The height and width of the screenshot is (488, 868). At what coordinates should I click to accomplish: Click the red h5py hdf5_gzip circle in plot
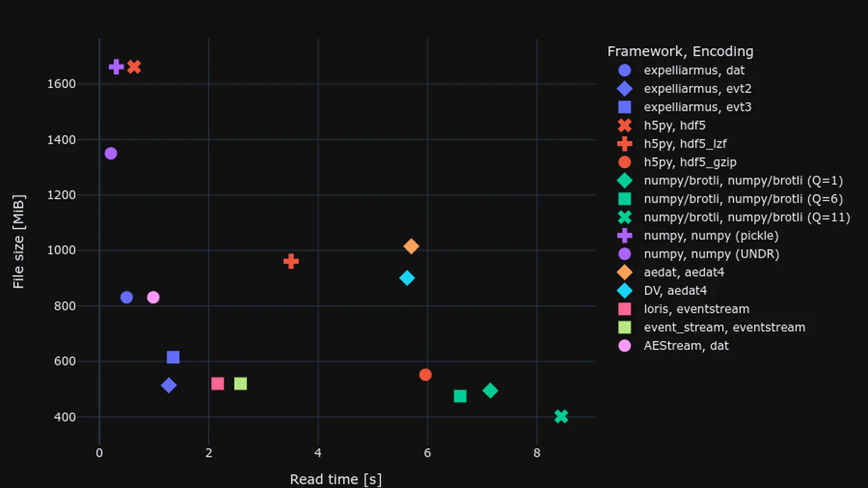click(425, 375)
